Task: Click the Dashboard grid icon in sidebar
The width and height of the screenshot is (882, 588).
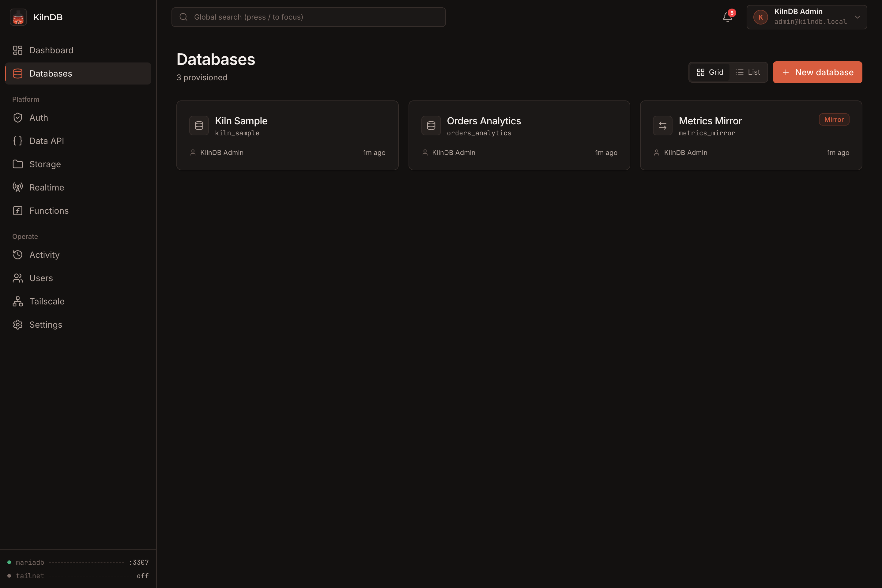Action: (x=18, y=50)
